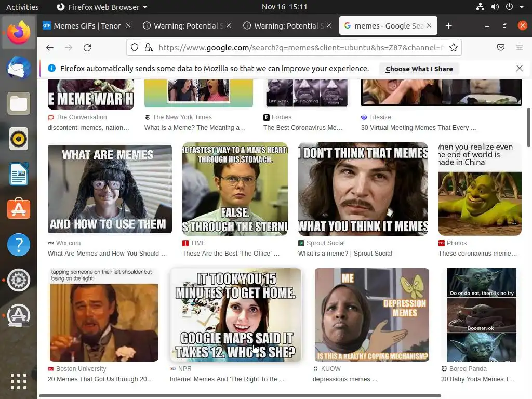Image resolution: width=532 pixels, height=399 pixels.
Task: Expand the system menu arrow
Action: 522,7
